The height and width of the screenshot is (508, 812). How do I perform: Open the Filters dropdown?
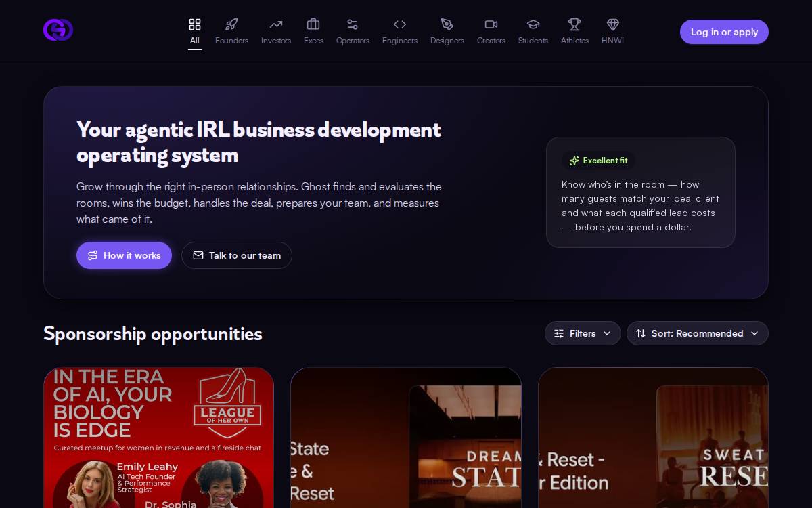click(583, 333)
